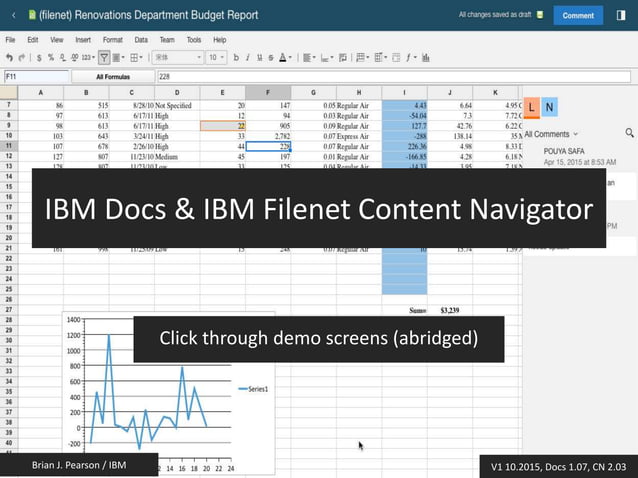Click the undo arrow icon
The width and height of the screenshot is (638, 478).
pos(9,58)
